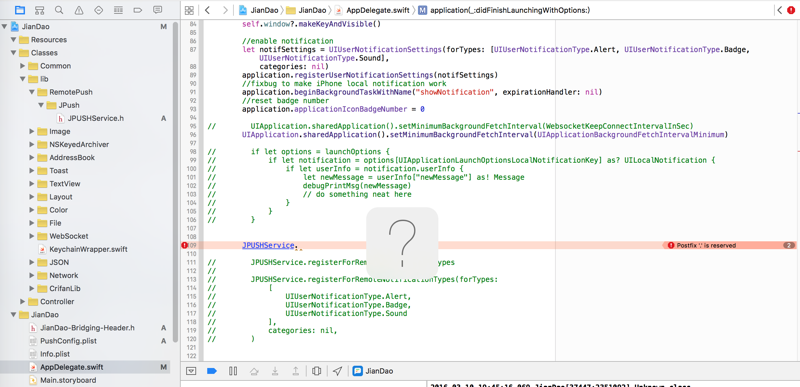Toggle breakpoints activation in debug bar
Image resolution: width=800 pixels, height=387 pixels.
212,371
